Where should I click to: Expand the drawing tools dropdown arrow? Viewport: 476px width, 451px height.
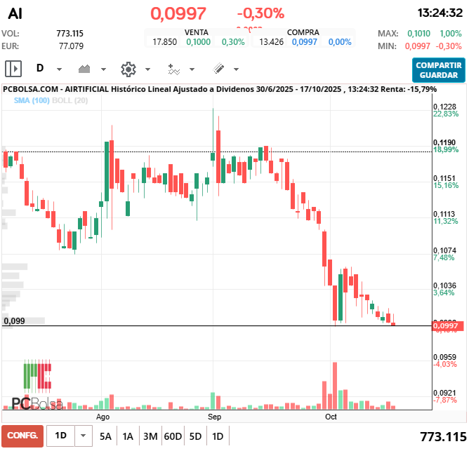(x=236, y=69)
